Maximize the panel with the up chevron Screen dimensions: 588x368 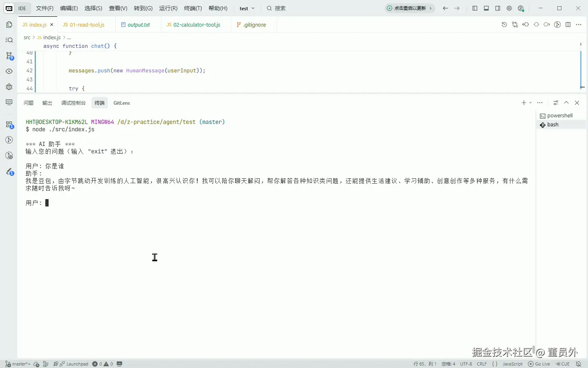[566, 103]
